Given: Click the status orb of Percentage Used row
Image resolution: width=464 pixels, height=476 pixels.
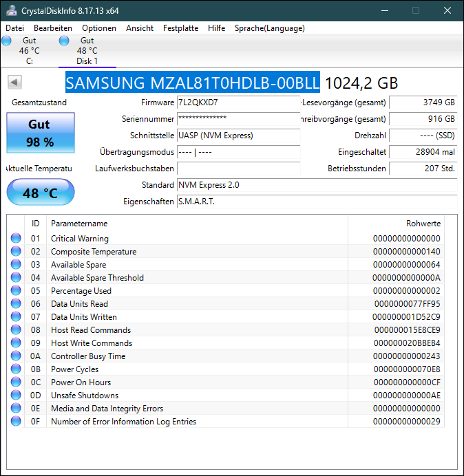Looking at the screenshot, I should pos(16,290).
